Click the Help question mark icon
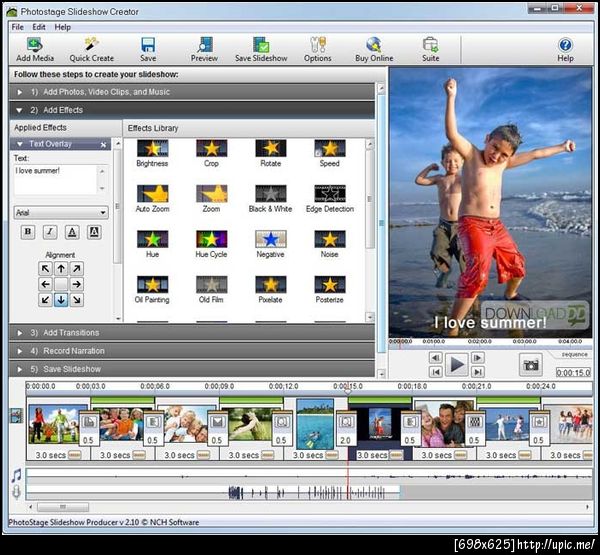 (x=565, y=50)
